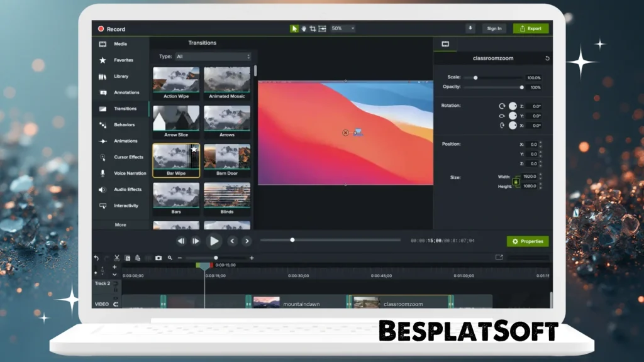Image resolution: width=644 pixels, height=362 pixels.
Task: Select the Pan hand tool
Action: click(x=303, y=28)
